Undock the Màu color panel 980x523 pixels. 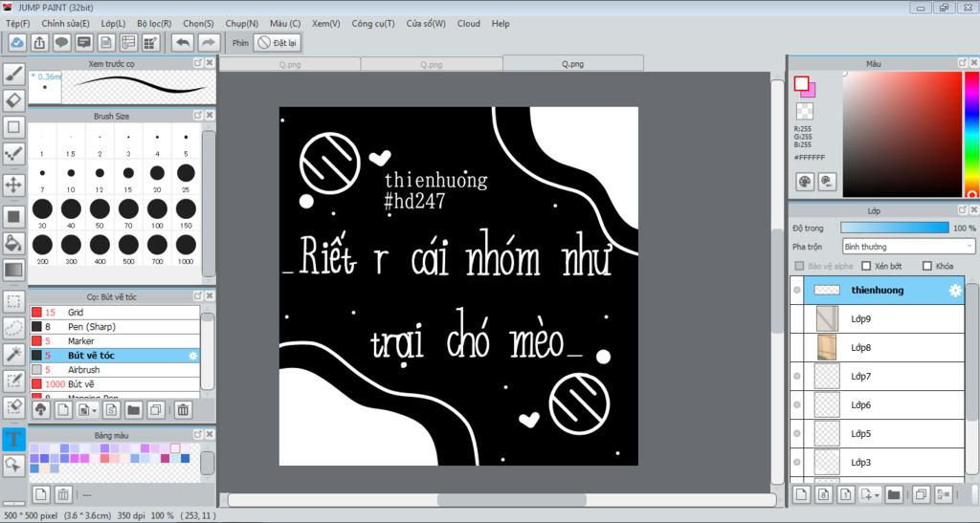(963, 63)
